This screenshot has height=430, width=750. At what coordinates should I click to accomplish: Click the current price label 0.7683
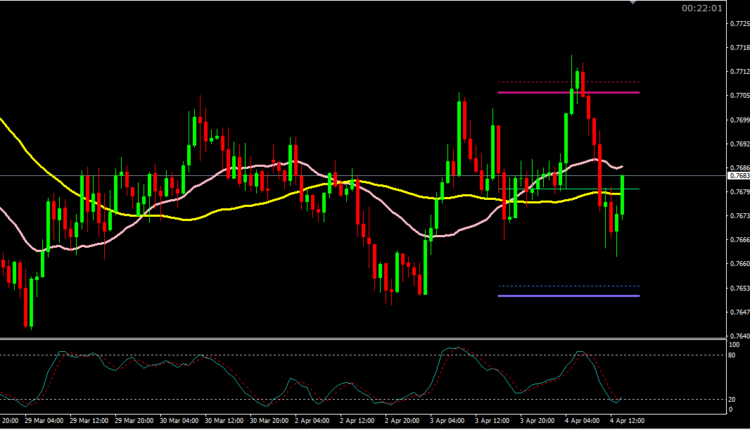point(736,176)
